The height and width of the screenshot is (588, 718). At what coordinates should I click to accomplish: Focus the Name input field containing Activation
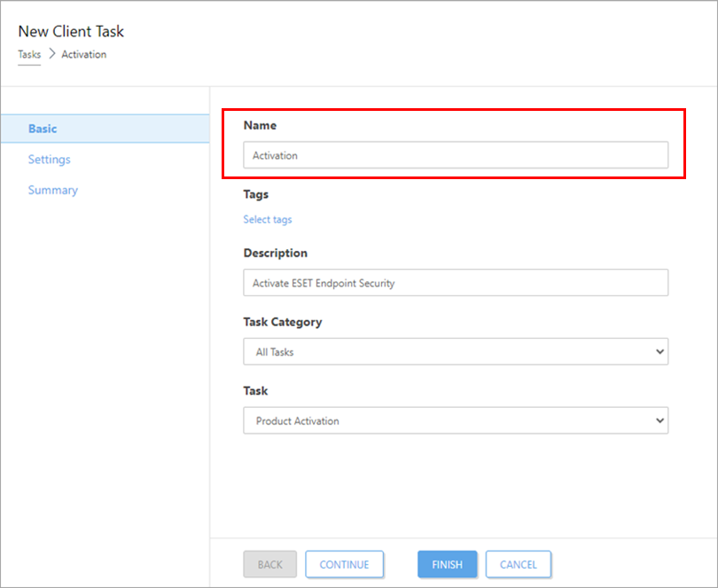(455, 155)
